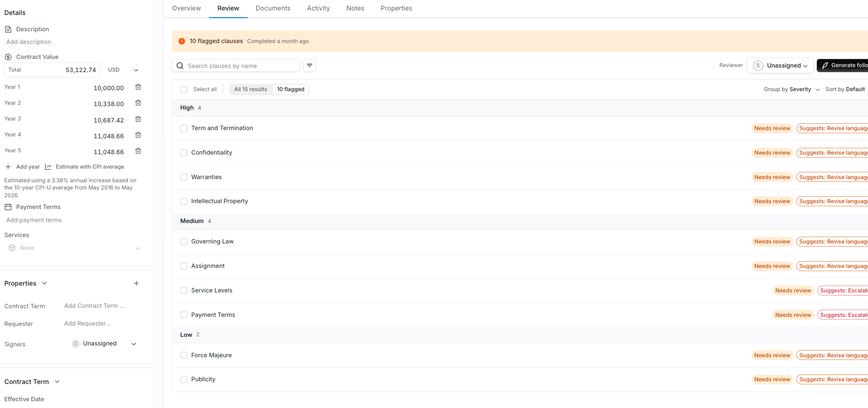Click the Add Requester field

pos(88,324)
